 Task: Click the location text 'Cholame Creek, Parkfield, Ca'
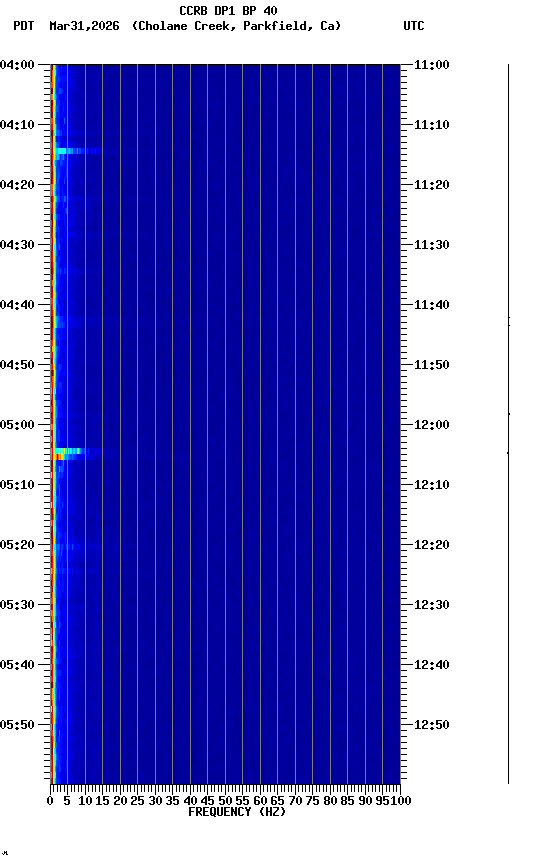[x=236, y=26]
